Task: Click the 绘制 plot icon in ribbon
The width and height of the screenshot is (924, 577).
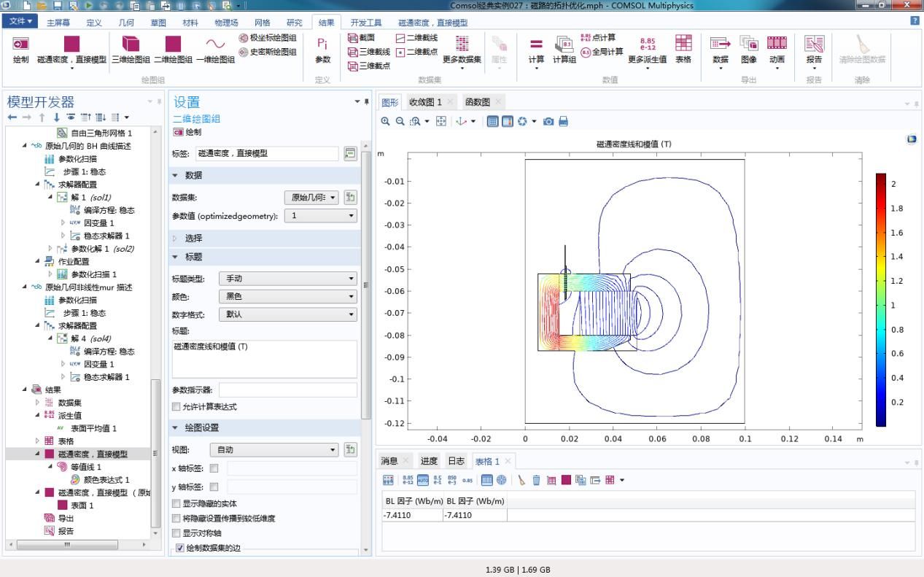Action: (21, 49)
